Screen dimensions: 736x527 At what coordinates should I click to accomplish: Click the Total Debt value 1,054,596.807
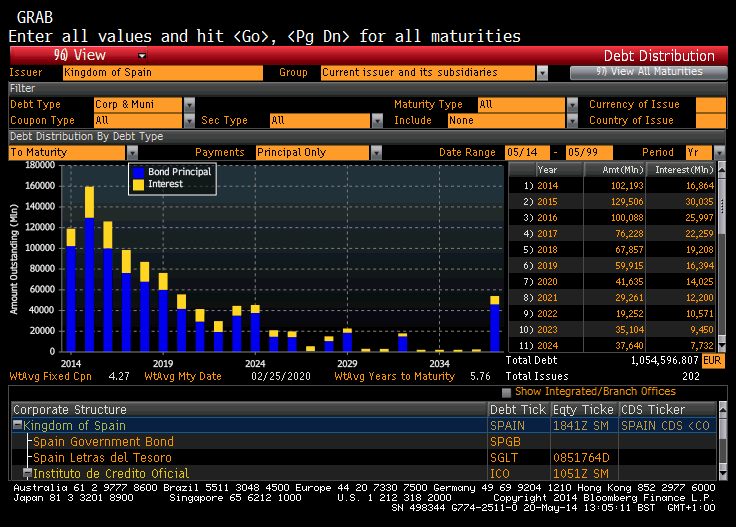coord(665,360)
